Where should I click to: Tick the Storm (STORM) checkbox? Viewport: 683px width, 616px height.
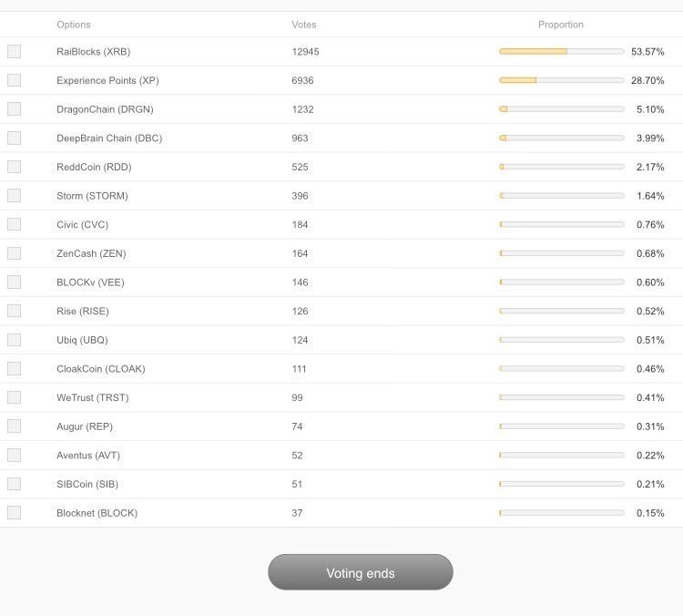pyautogui.click(x=14, y=196)
